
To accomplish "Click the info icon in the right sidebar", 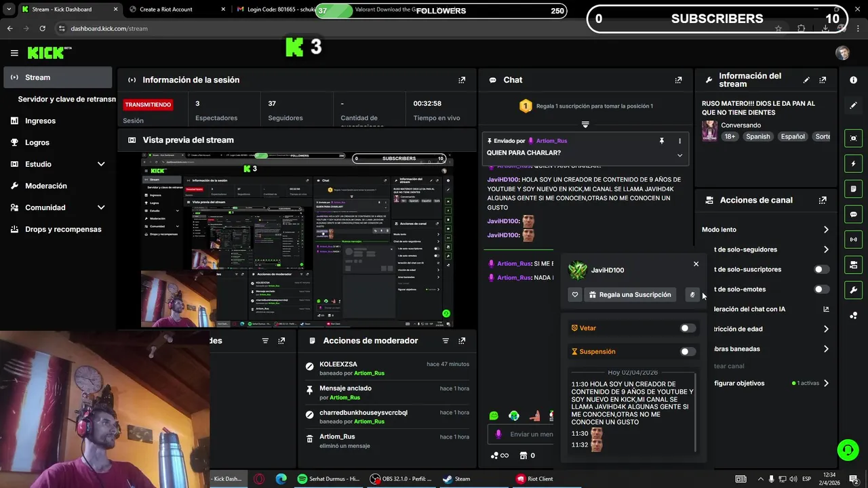I will click(853, 80).
